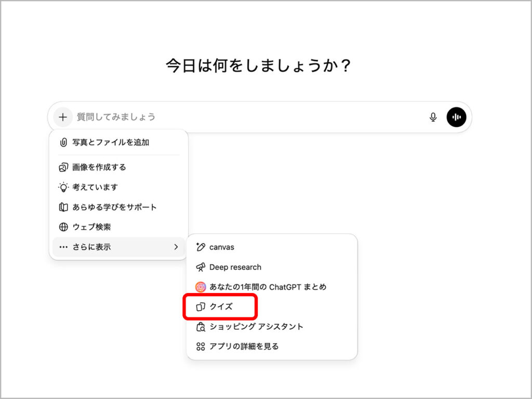Select the ショッピング アシスタント text label
This screenshot has width=532, height=399.
(x=256, y=327)
